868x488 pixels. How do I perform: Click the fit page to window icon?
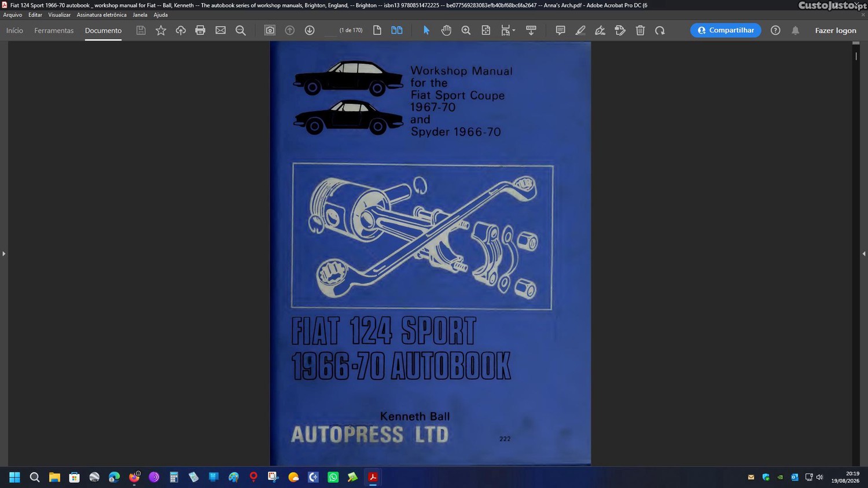pyautogui.click(x=486, y=30)
